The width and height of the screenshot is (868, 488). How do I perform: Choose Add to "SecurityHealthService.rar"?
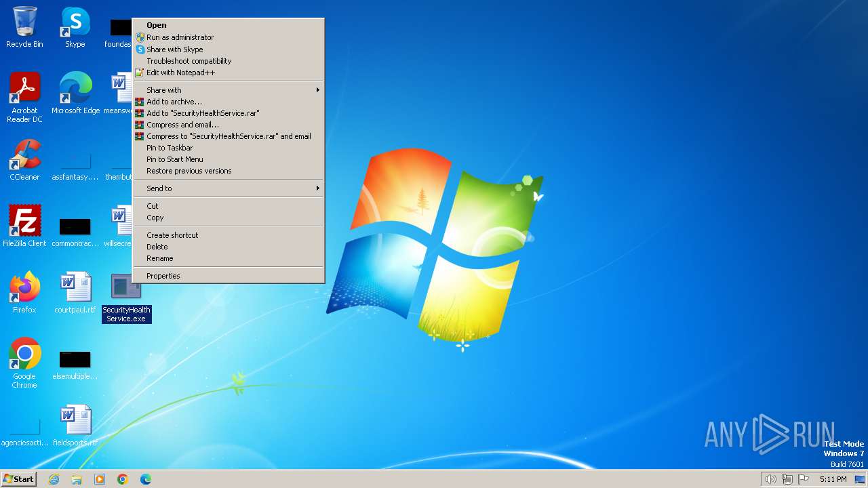coord(229,113)
